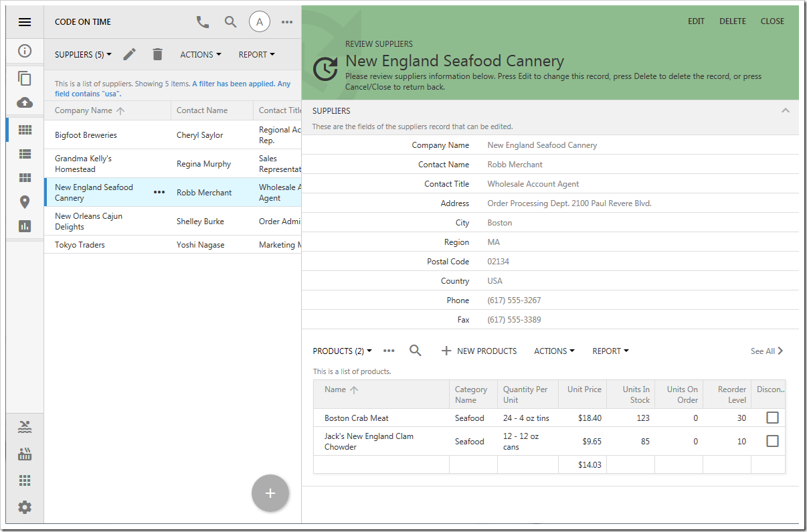This screenshot has width=807, height=532.
Task: Open the Report menu in Suppliers toolbar
Action: click(256, 55)
